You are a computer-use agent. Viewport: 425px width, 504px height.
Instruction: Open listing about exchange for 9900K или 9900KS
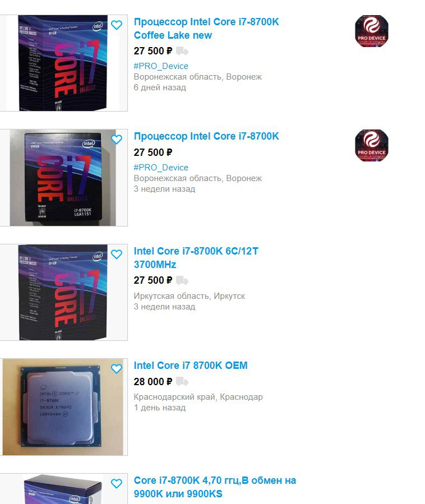pos(215,487)
